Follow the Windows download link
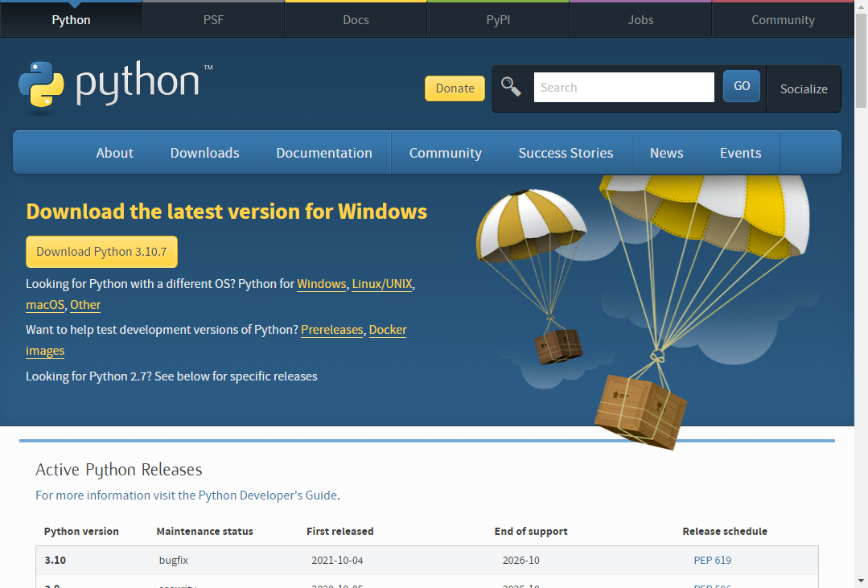Image resolution: width=868 pixels, height=588 pixels. 322,284
